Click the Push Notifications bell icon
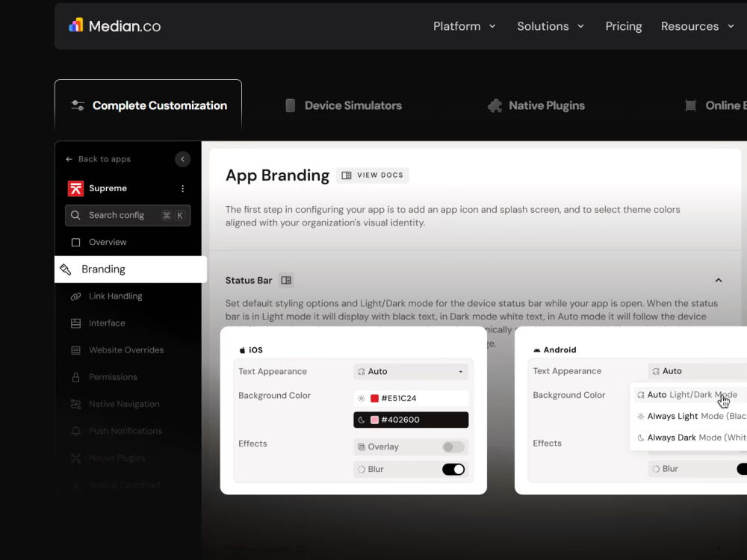 (x=75, y=431)
